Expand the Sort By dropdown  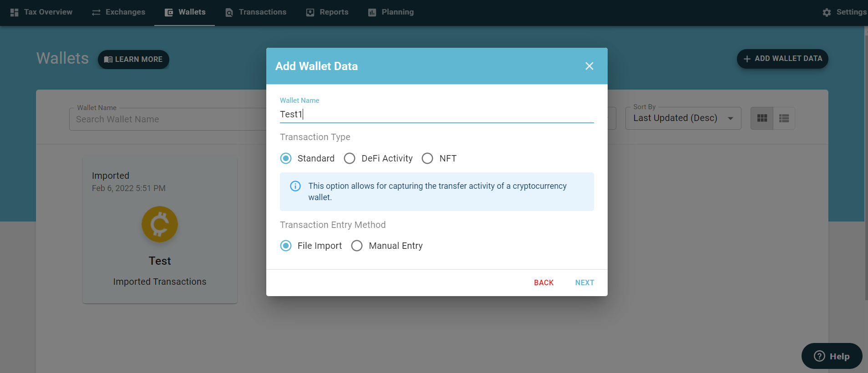tap(683, 118)
